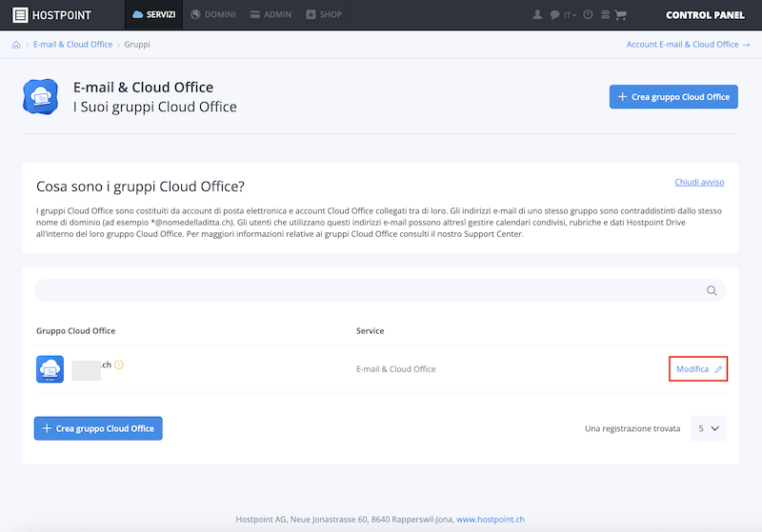The image size is (762, 532).
Task: Click Una registrazione trovata text
Action: [x=632, y=428]
